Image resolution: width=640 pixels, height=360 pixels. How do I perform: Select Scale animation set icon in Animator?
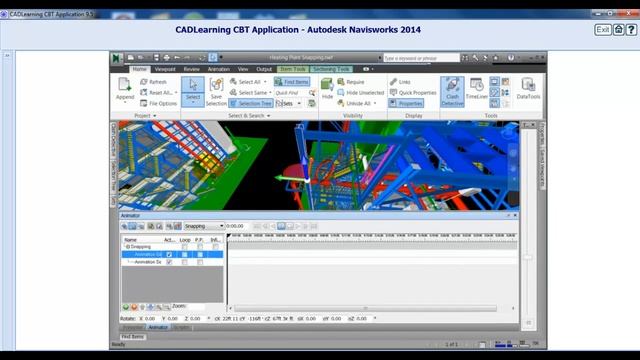(x=141, y=226)
